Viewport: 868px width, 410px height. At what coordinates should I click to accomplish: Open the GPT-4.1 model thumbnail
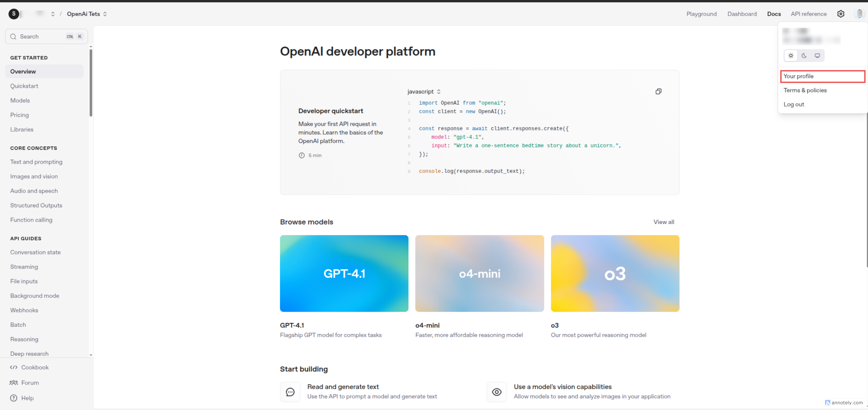point(344,273)
